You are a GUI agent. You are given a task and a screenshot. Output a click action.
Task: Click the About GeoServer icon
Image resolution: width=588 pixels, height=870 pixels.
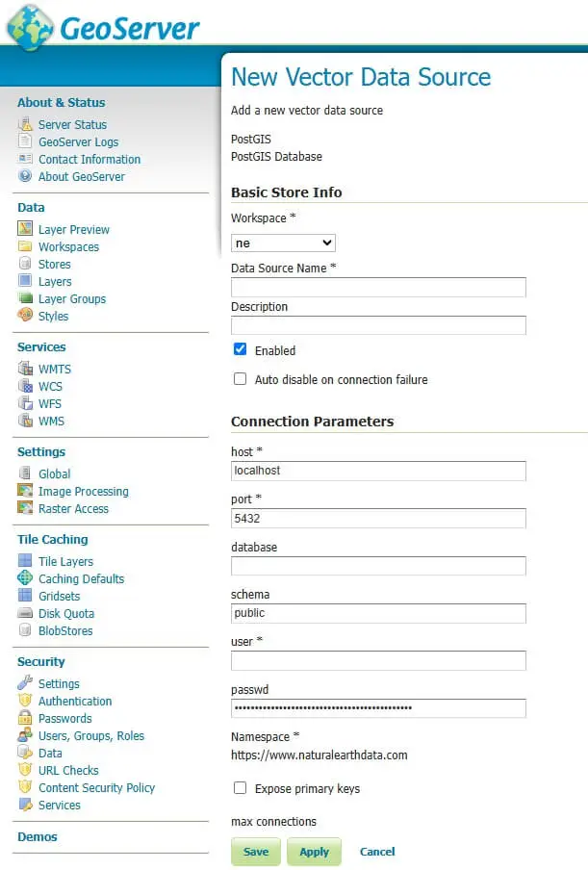coord(25,176)
